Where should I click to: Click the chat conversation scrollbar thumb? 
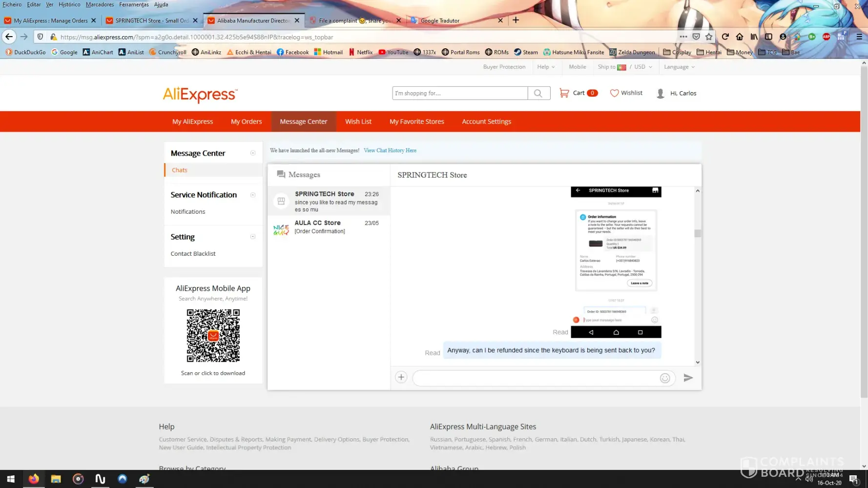[x=698, y=233]
